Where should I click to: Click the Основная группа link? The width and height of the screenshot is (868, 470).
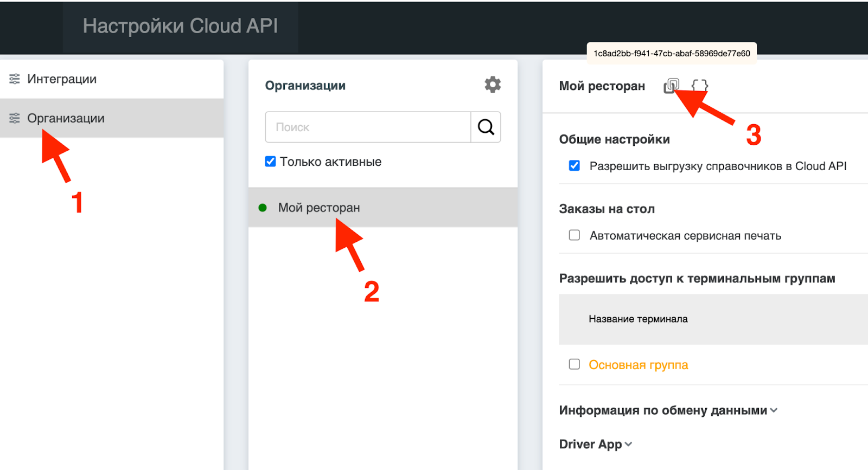(639, 365)
